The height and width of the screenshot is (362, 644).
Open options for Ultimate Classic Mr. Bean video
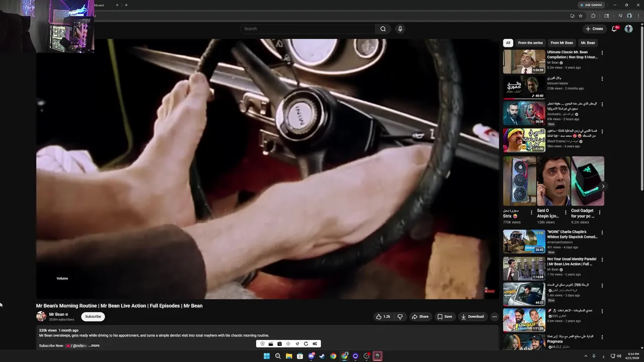[602, 53]
